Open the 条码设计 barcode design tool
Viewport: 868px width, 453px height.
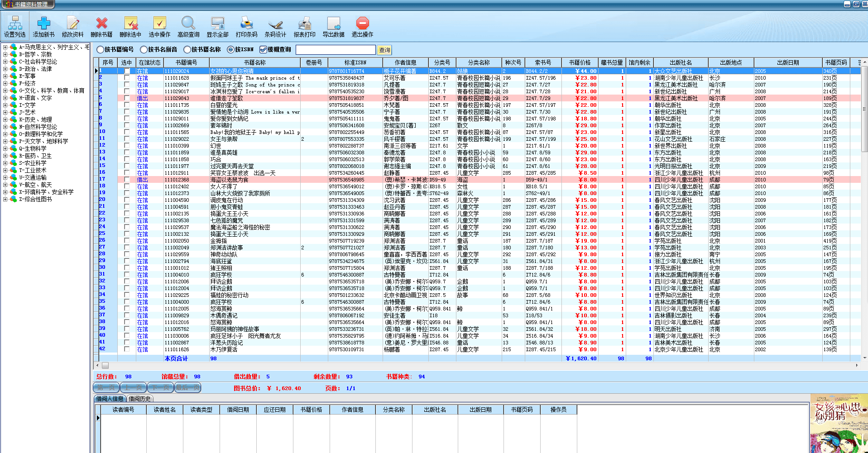click(275, 27)
